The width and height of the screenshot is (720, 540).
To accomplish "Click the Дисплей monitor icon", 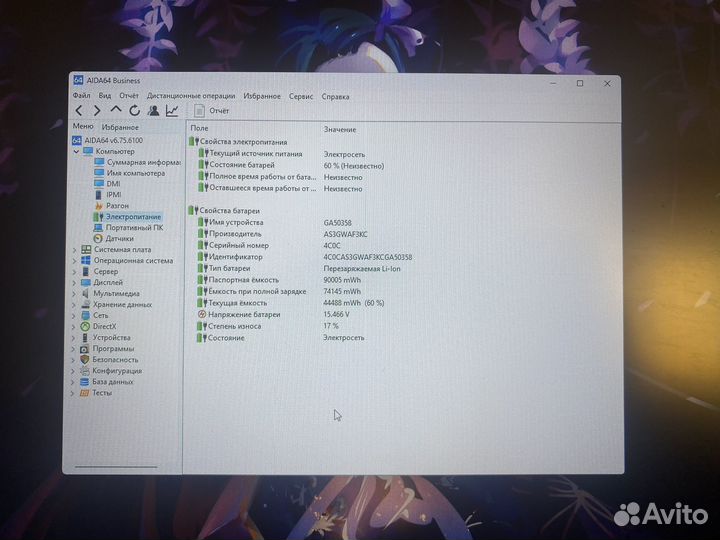I will tap(86, 282).
